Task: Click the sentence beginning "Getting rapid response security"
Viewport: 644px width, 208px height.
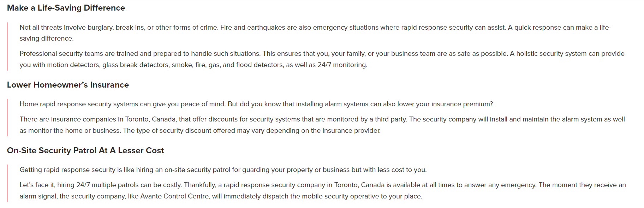Action: (223, 170)
